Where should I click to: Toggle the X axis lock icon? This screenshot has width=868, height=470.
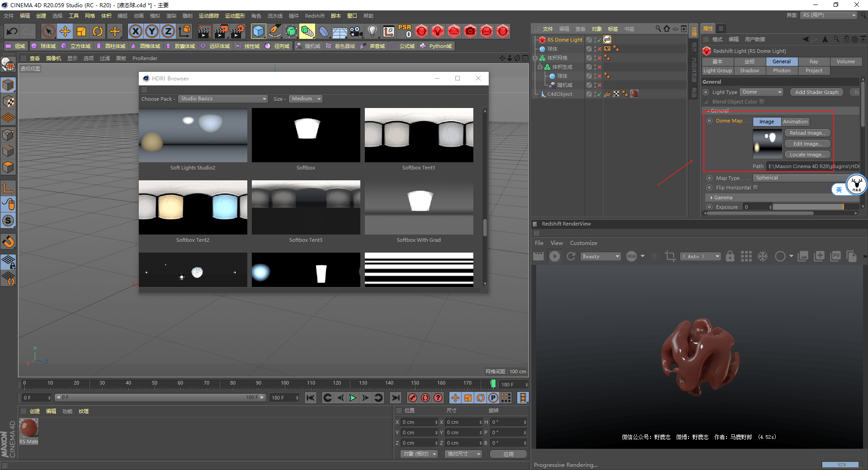135,31
